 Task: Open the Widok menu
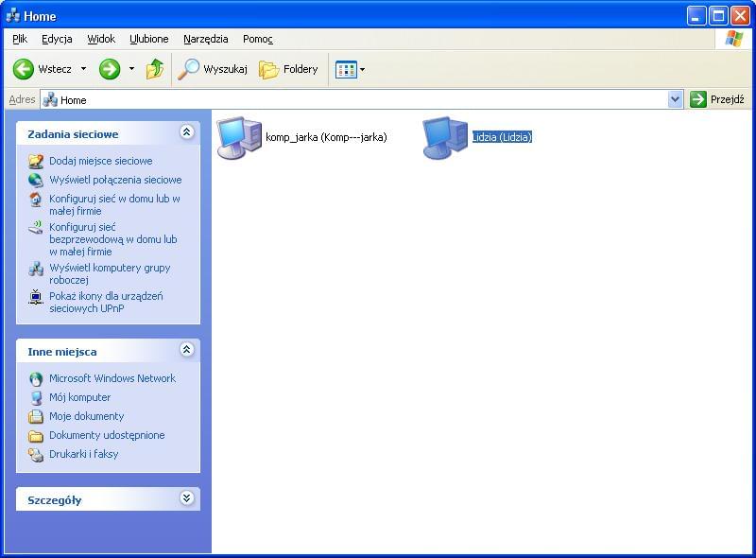click(101, 39)
